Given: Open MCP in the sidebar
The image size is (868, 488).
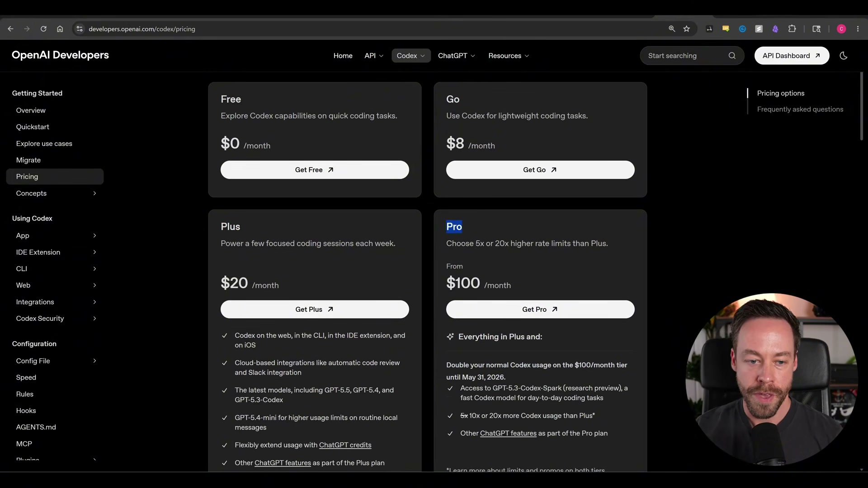Looking at the screenshot, I should (x=24, y=444).
